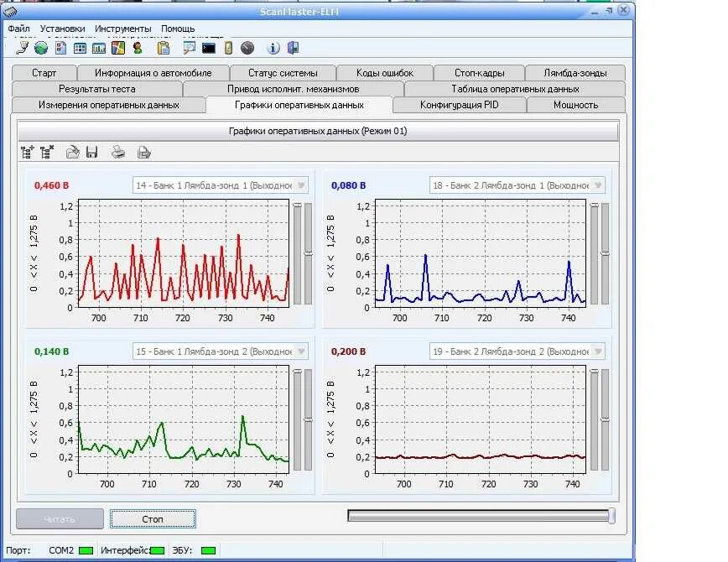728x562 pixels.
Task: Click left vertical slider of red Банк 1 зонд 1 chart
Action: click(x=298, y=253)
